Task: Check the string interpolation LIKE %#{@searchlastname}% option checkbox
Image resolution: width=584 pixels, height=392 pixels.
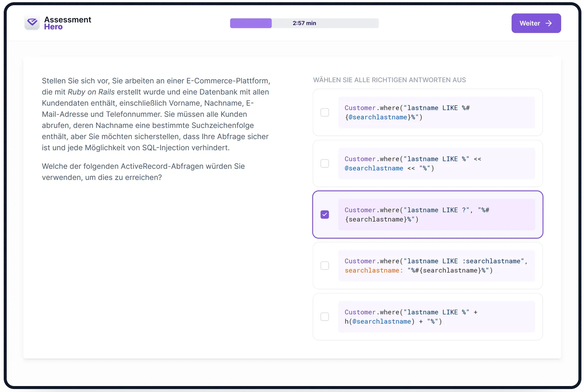Action: pos(325,112)
